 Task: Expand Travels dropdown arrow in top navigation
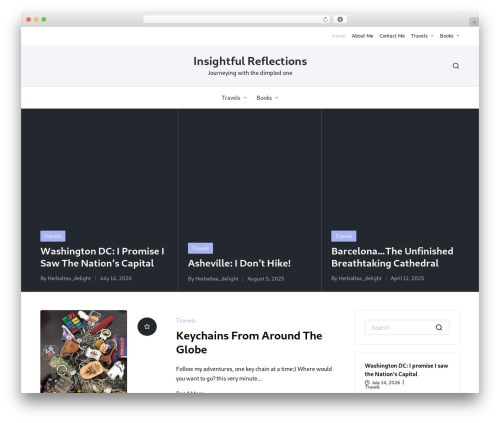coord(432,36)
